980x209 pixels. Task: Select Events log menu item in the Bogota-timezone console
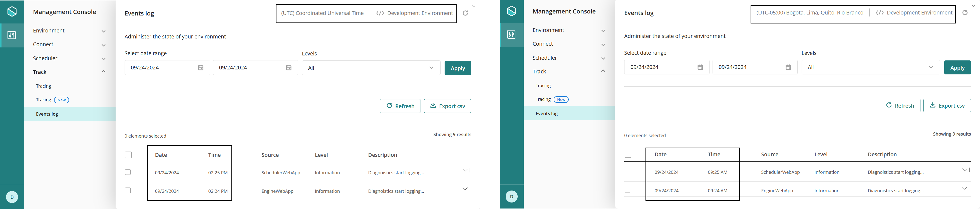coord(569,114)
